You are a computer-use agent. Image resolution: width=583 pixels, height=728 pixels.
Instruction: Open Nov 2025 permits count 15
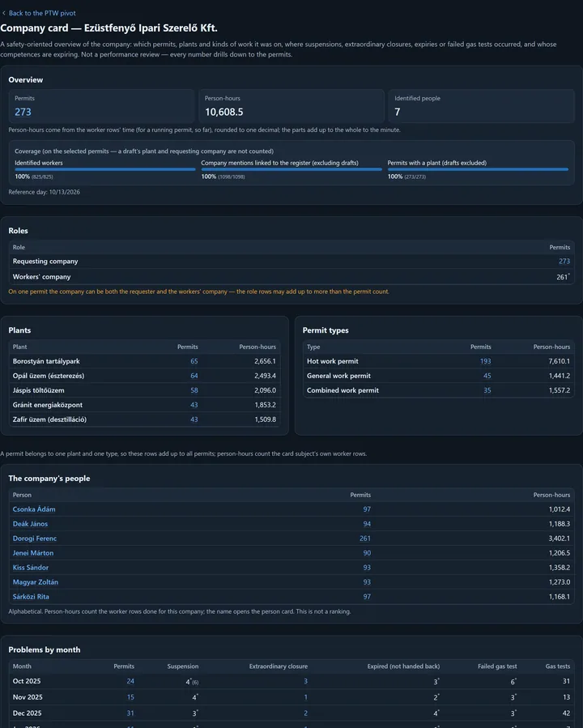pos(130,697)
